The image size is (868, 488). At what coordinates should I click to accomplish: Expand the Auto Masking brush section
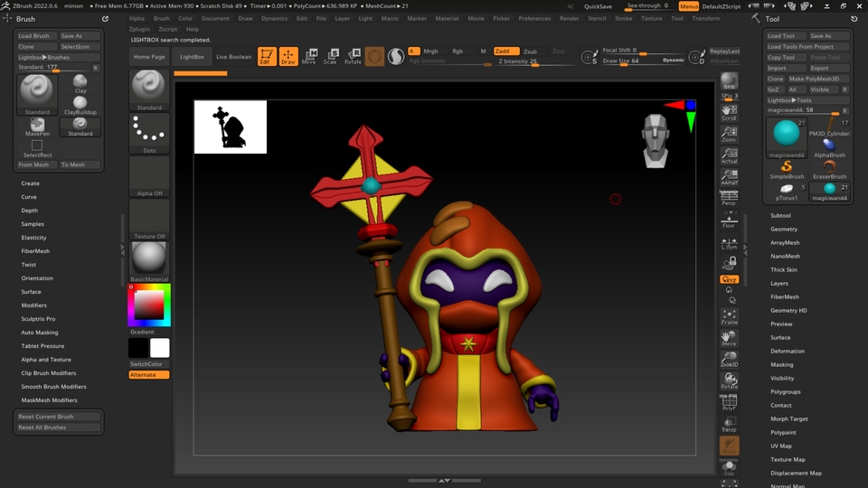[39, 333]
